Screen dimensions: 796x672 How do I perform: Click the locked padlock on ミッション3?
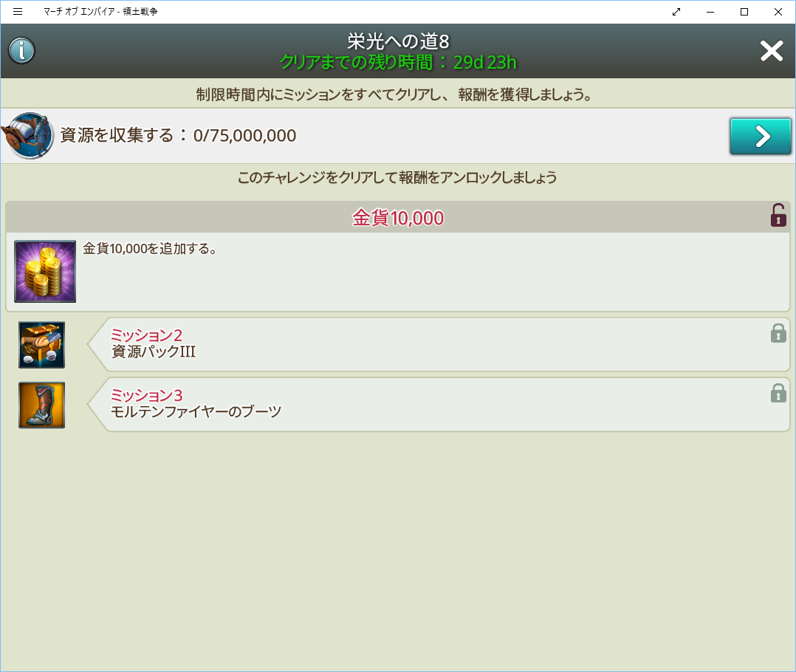778,393
